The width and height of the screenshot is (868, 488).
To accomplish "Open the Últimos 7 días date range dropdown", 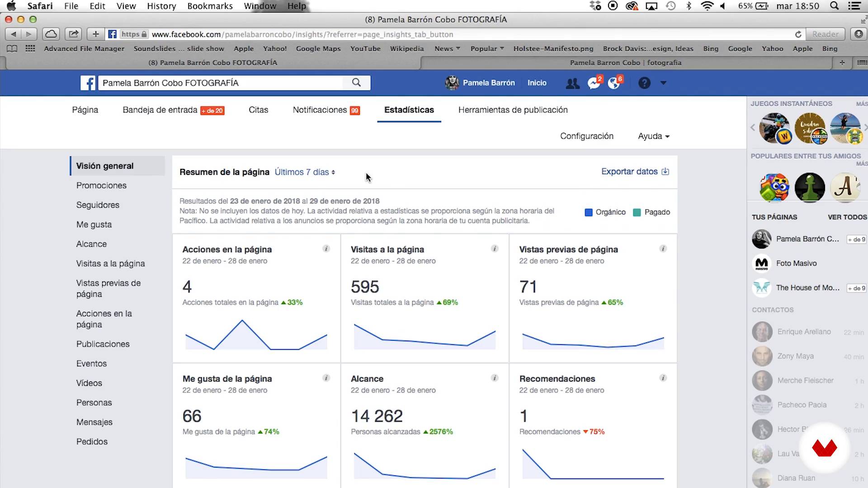I will point(305,172).
